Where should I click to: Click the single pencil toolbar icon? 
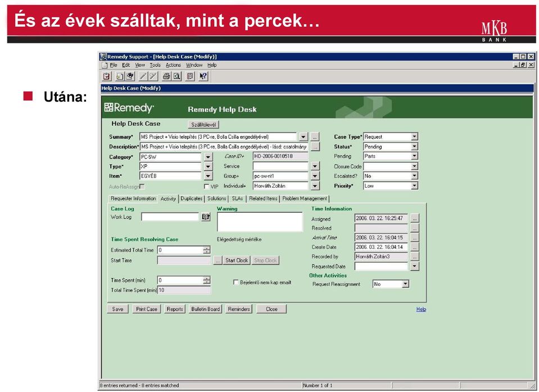(x=143, y=76)
